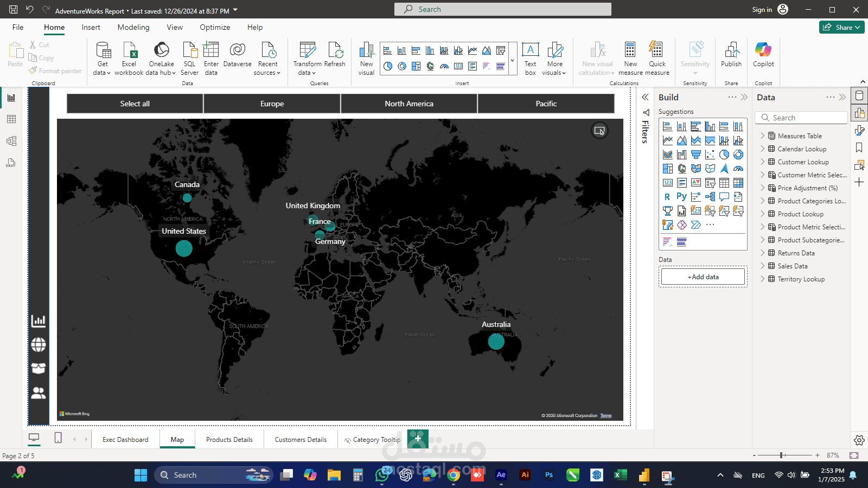Select Azure map visual in Build pane
Screen dimensions: 868x488
pos(724,169)
